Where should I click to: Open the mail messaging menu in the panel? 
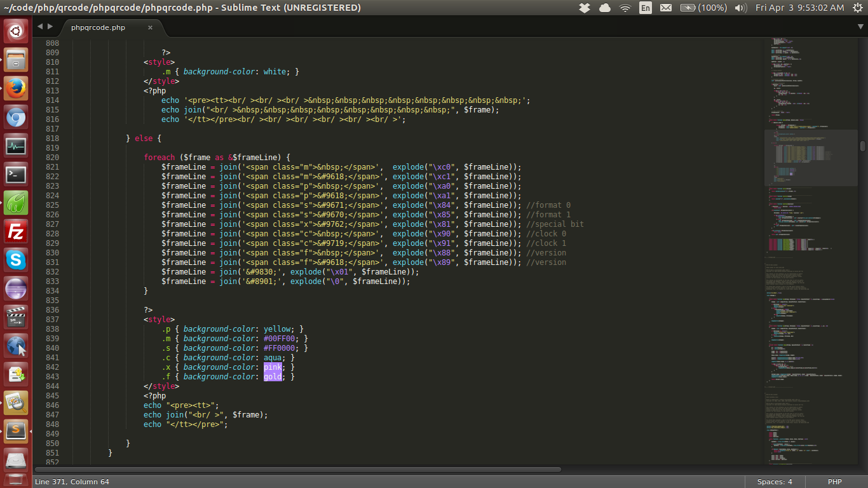tap(665, 8)
